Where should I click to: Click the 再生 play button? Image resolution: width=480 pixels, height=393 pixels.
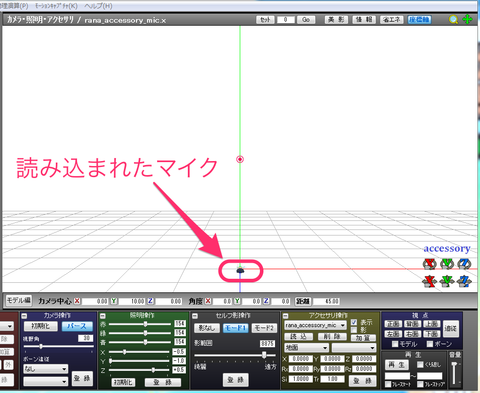(x=397, y=365)
